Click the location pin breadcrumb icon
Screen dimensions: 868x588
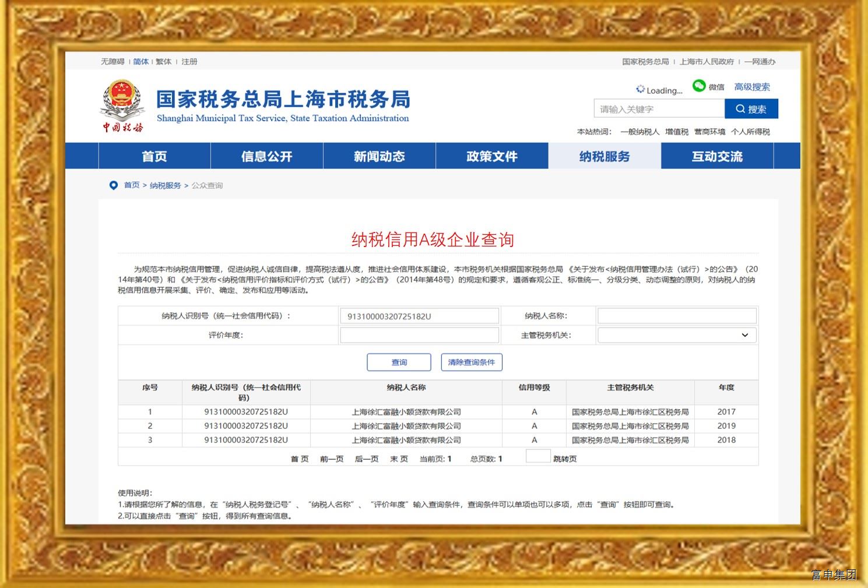pyautogui.click(x=114, y=185)
